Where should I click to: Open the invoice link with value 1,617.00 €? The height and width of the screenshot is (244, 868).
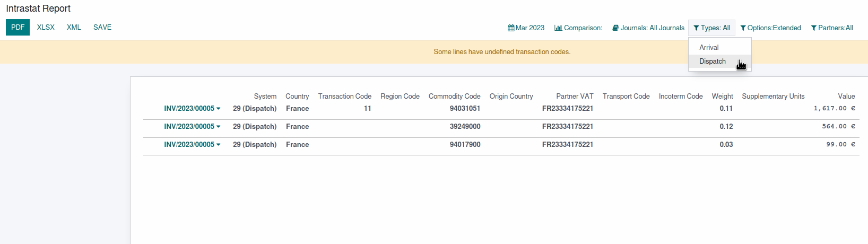[x=189, y=108]
